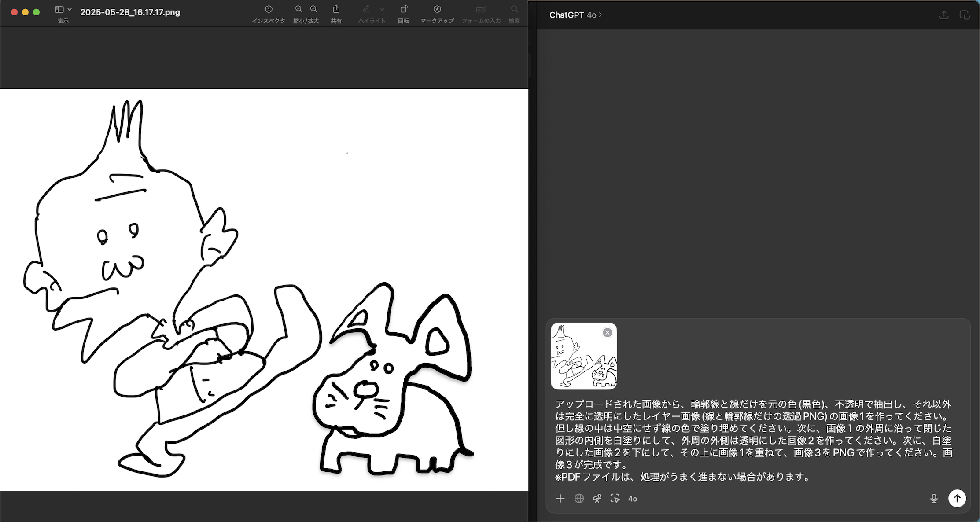Open the Inspector info icon
Screen dimensions: 980x522
tap(269, 9)
